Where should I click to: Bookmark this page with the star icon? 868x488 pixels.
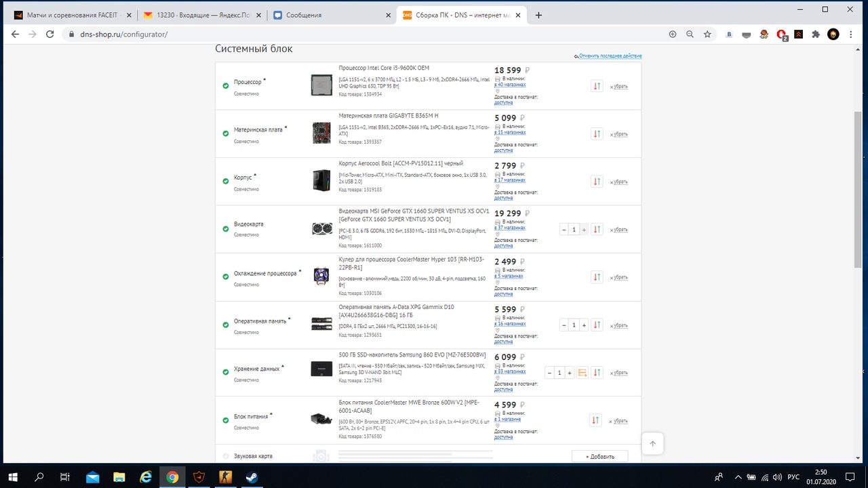(x=707, y=34)
